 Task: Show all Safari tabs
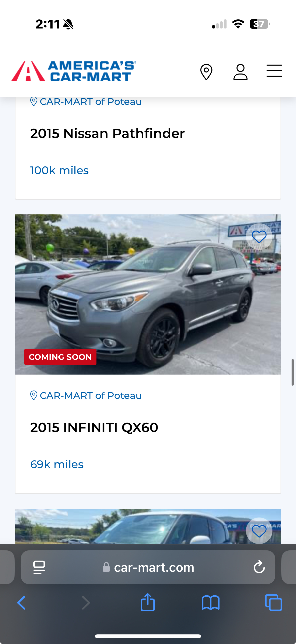273,602
